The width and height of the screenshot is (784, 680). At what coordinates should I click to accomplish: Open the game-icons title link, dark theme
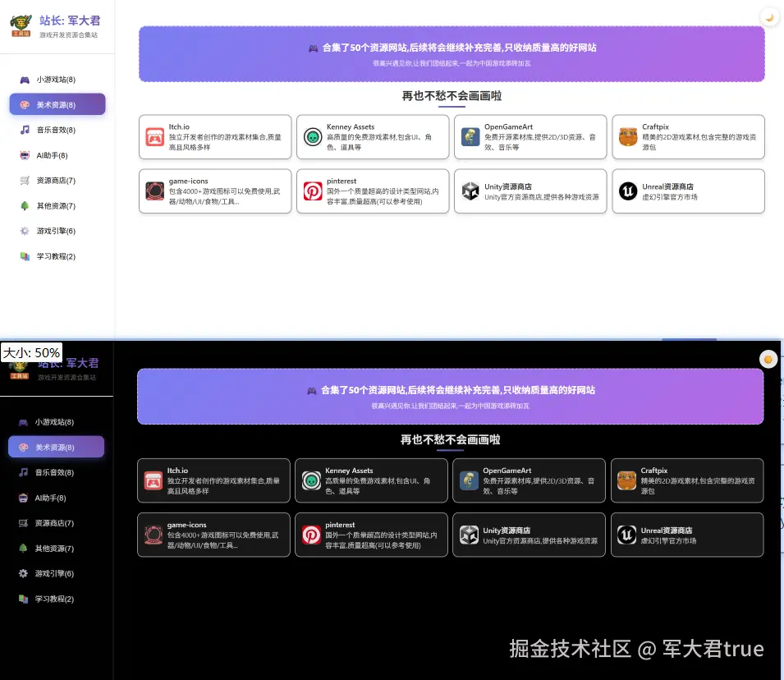186,525
